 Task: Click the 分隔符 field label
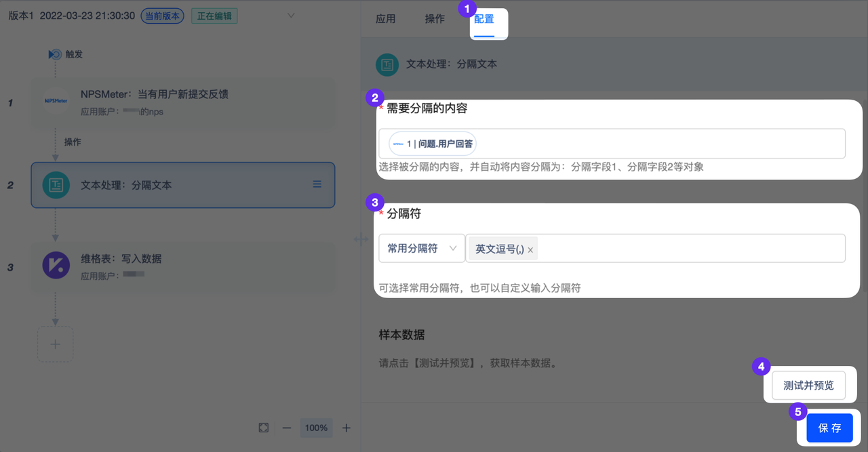point(404,213)
